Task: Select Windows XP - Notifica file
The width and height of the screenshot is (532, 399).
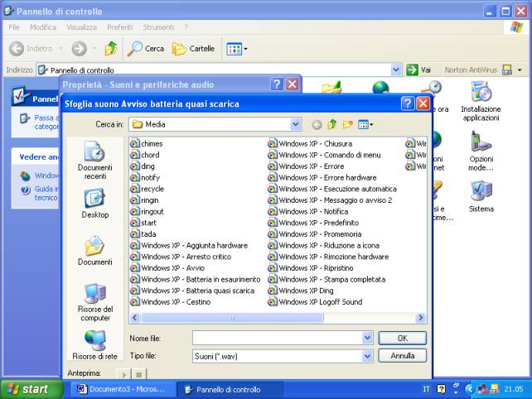Action: click(x=308, y=212)
